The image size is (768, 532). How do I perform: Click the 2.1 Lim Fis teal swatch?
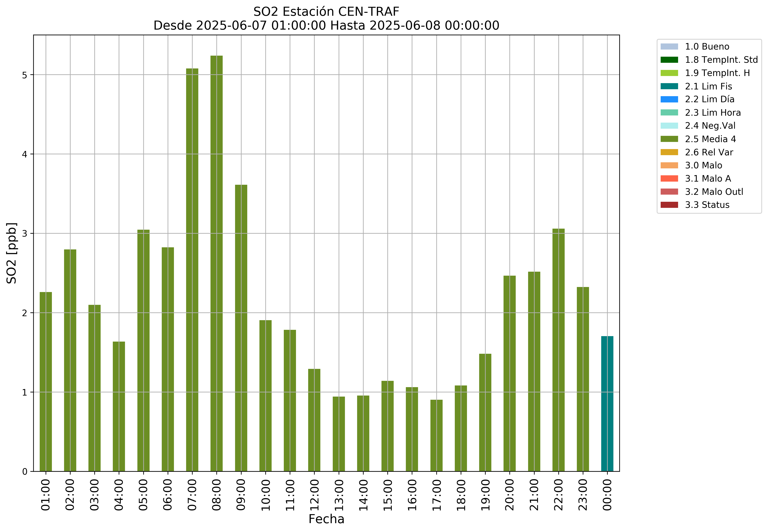[669, 86]
